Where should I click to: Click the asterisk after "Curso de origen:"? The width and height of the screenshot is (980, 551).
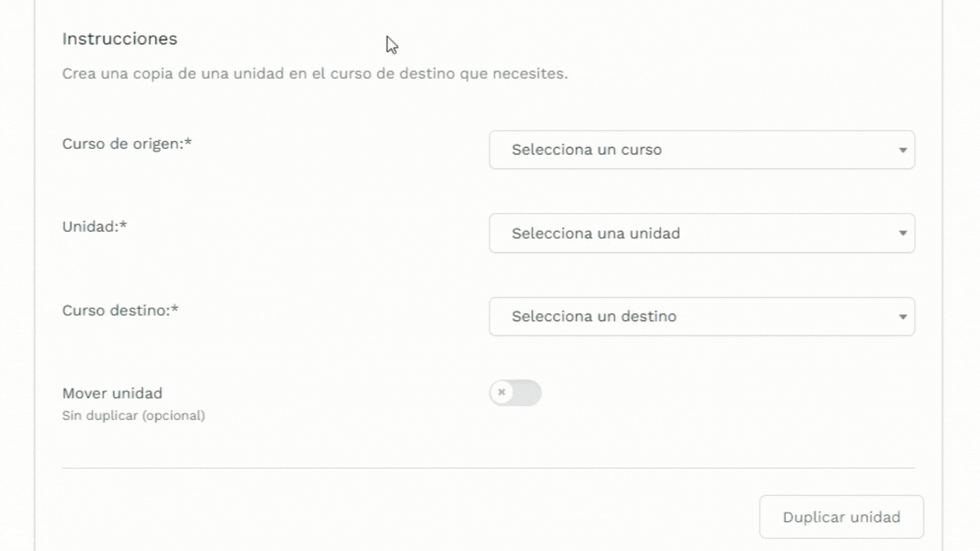point(189,142)
